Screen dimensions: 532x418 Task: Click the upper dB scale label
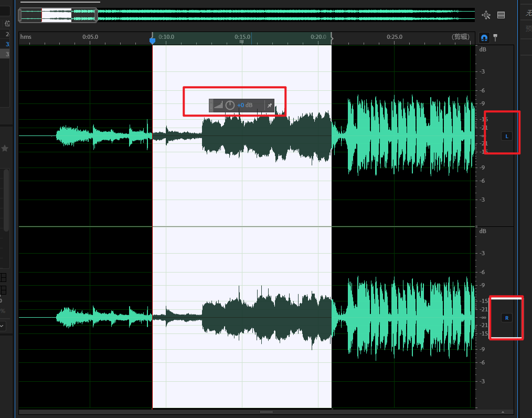tap(483, 49)
